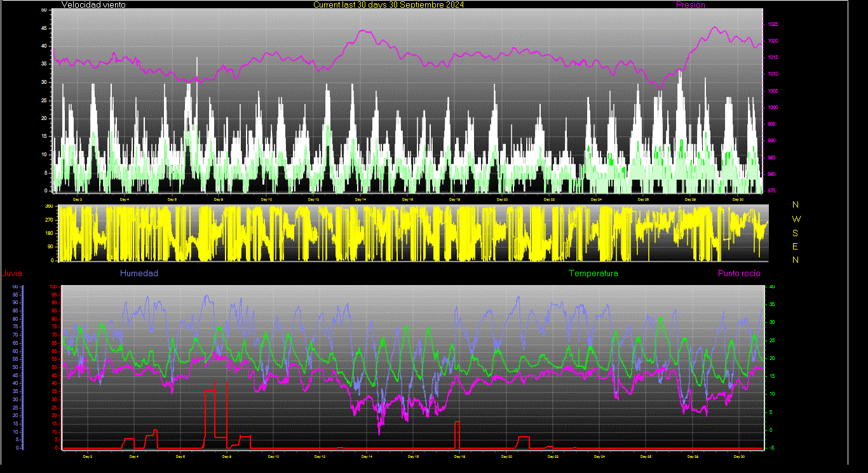Click the 'Day 14' label under wind speed chart
Image resolution: width=868 pixels, height=473 pixels.
(x=360, y=199)
